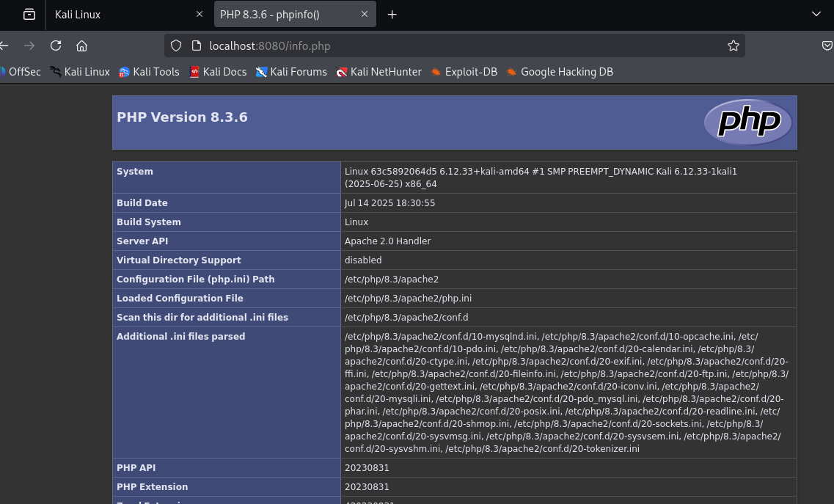The height and width of the screenshot is (504, 834).
Task: Switch to the Kali Linux tab
Action: coord(128,15)
